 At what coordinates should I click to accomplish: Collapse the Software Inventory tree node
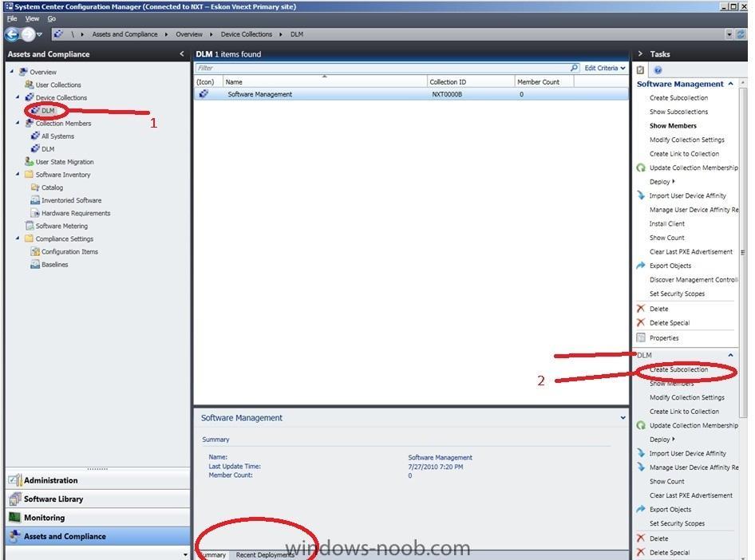click(18, 174)
